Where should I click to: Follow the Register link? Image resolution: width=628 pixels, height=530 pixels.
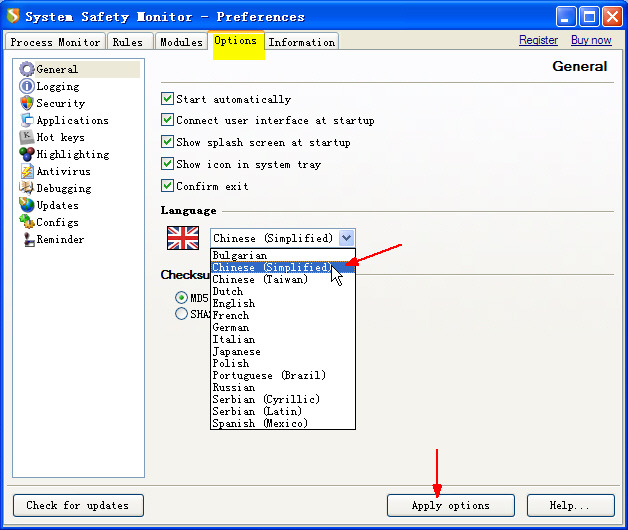[x=538, y=40]
